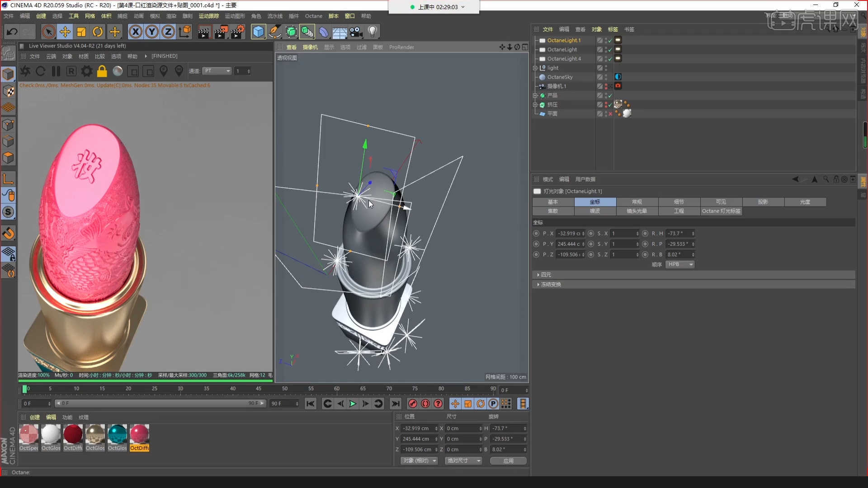Select OctaneLight.1 in object manager
Screen dimensions: 868x488
pos(564,40)
